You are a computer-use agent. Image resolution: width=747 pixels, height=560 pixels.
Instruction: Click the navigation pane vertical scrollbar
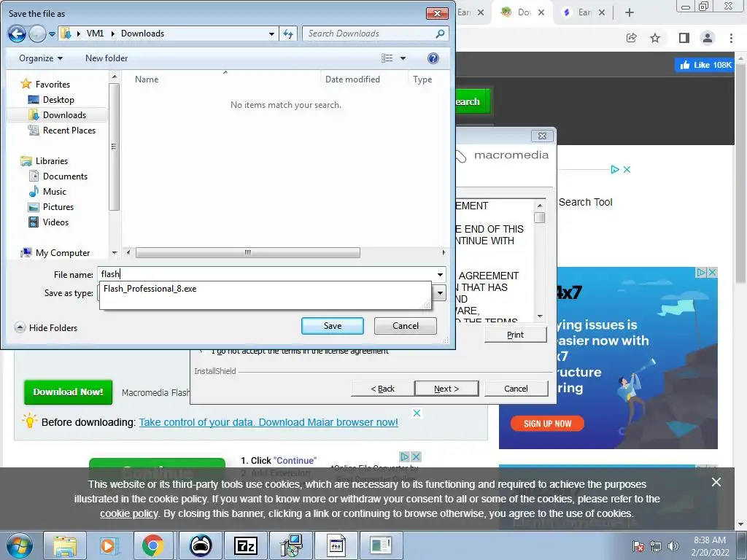tap(114, 146)
